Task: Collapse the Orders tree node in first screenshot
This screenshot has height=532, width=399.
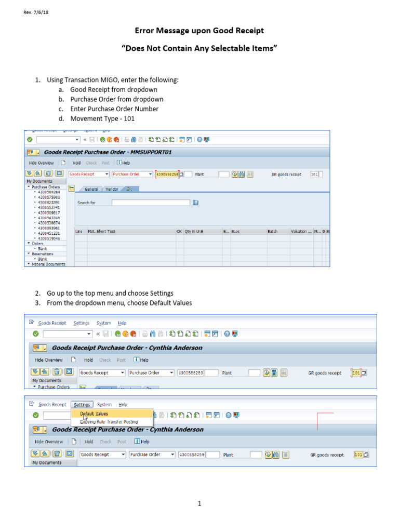Action: pyautogui.click(x=29, y=244)
